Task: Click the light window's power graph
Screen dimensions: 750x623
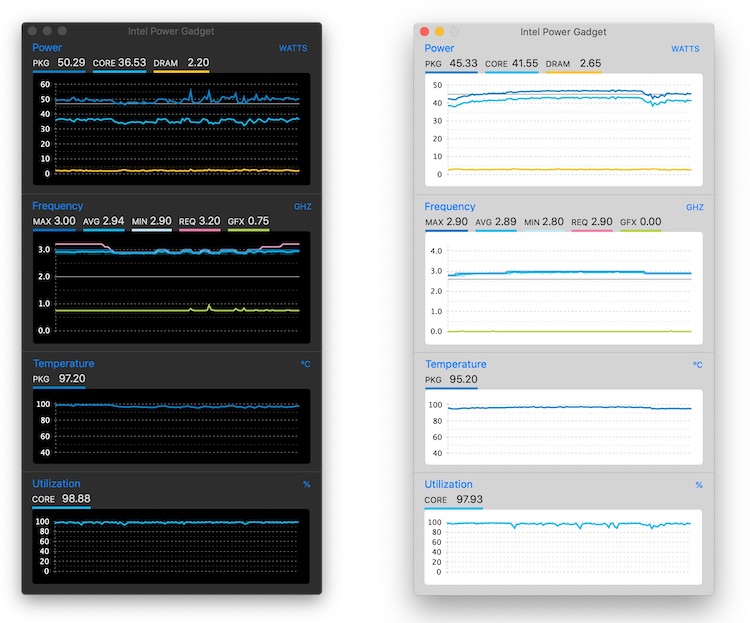Action: (563, 130)
